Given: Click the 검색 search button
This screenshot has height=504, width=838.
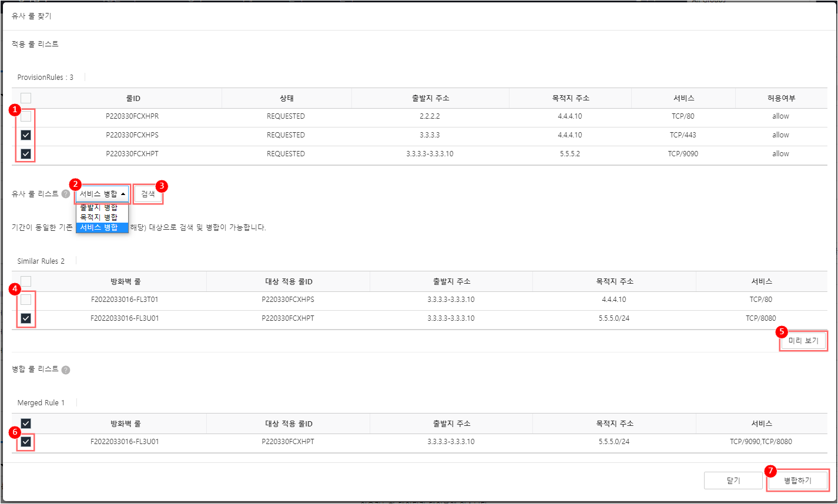Looking at the screenshot, I should click(148, 194).
